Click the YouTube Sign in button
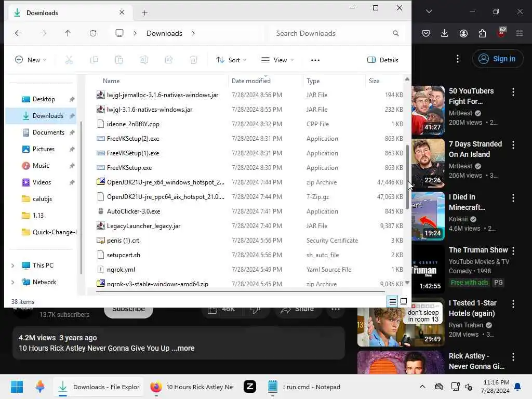The image size is (532, 399). (x=497, y=59)
